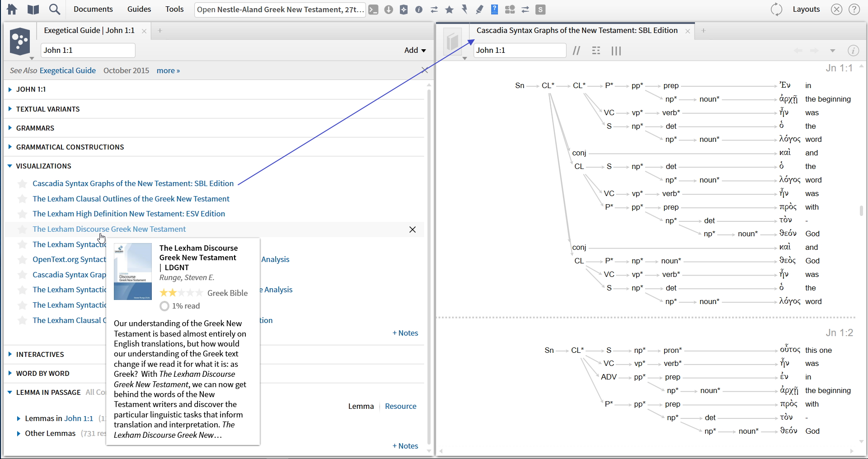Set the star rating in LDGNT popup
The image size is (868, 459).
point(181,293)
